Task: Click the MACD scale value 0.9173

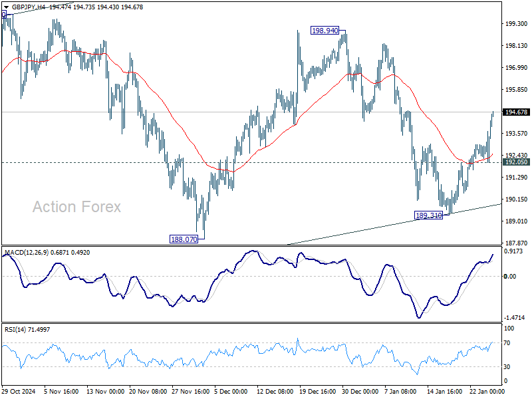Action: [x=513, y=251]
